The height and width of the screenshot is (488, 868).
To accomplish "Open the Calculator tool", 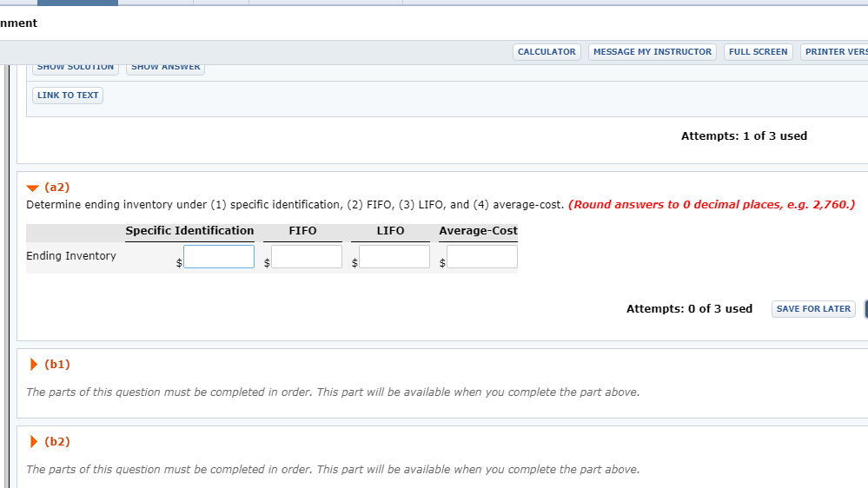I will point(547,52).
